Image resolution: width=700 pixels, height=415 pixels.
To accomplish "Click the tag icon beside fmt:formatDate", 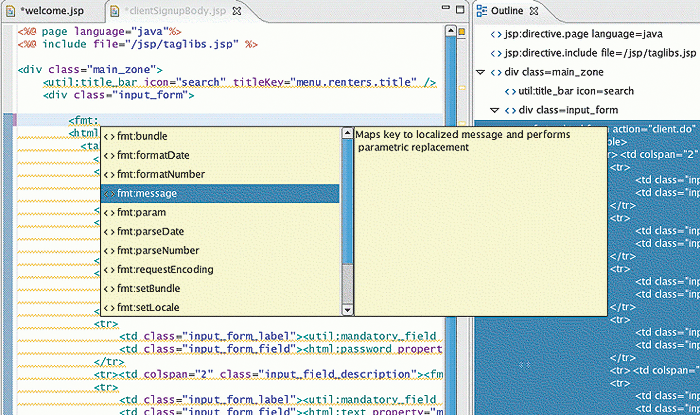I will click(109, 156).
